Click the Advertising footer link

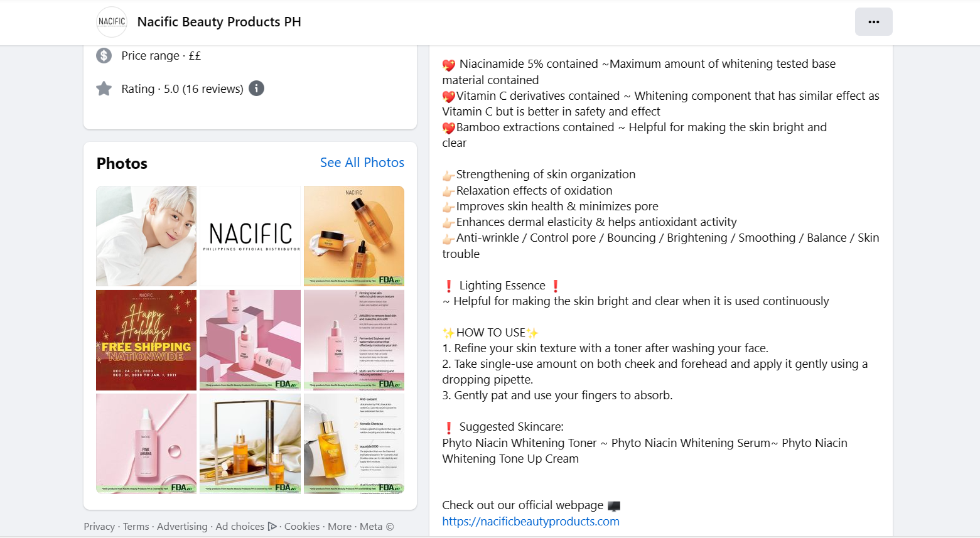pos(182,527)
